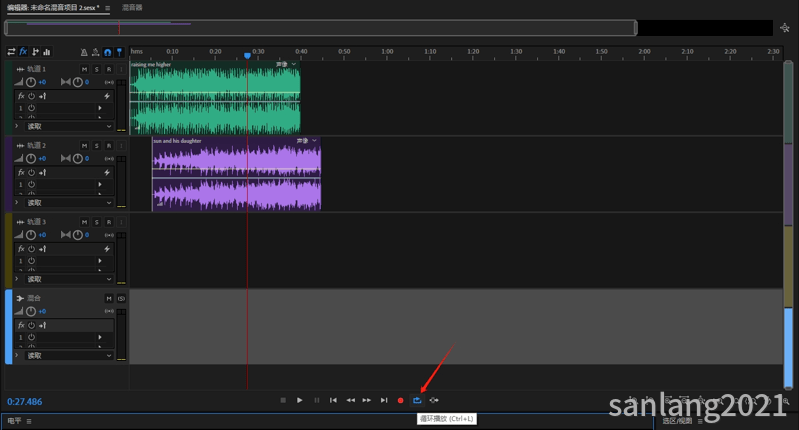This screenshot has height=430, width=799.
Task: Switch fx pre/post fader on 轨道 1
Action: (42, 96)
